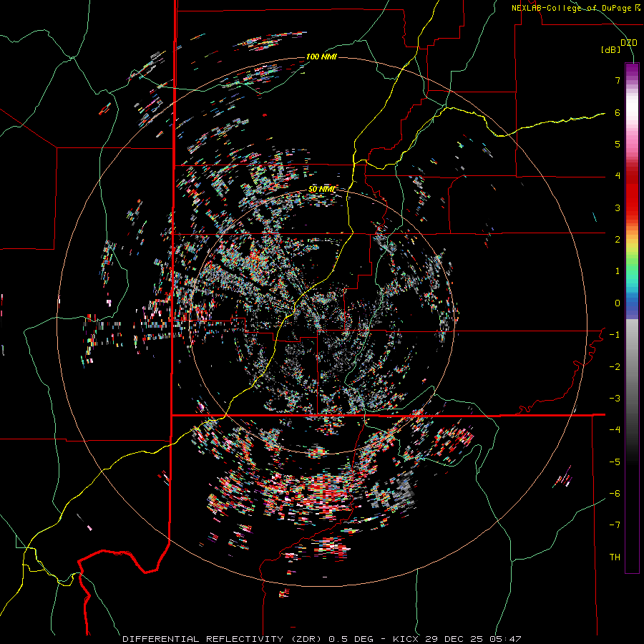
Task: Click the -1 dB scale label
Action: 615,335
